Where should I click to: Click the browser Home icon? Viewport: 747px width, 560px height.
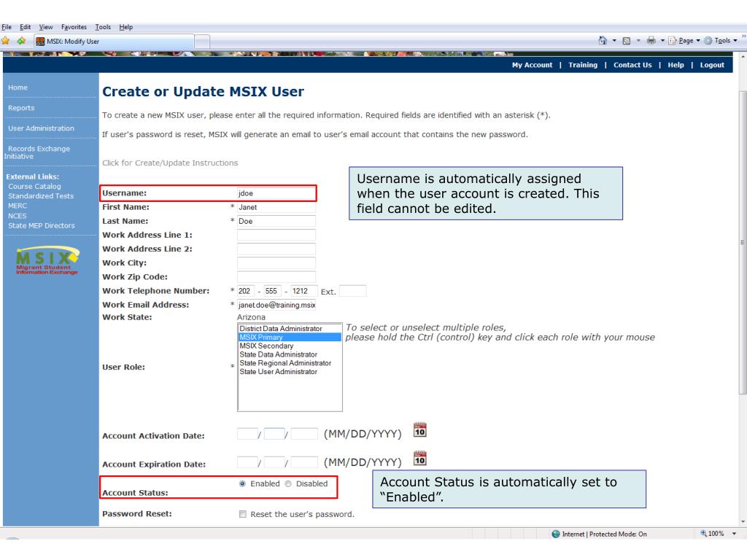[603, 41]
